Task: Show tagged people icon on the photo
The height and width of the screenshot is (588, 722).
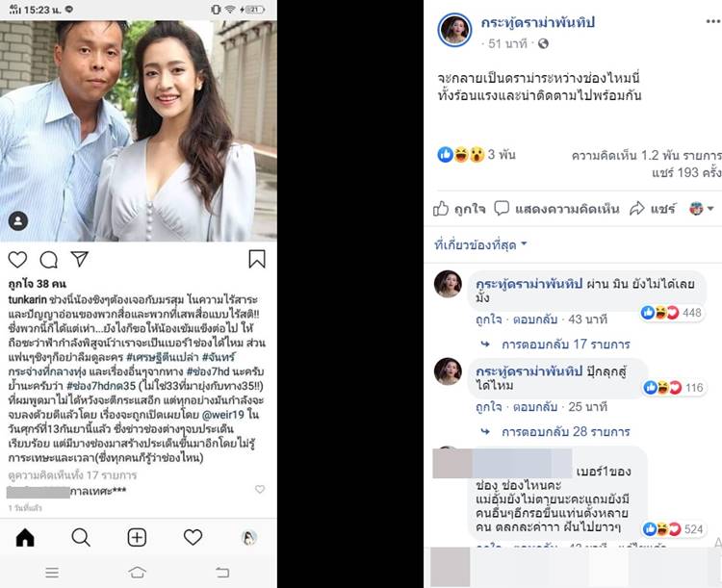Action: click(x=18, y=221)
